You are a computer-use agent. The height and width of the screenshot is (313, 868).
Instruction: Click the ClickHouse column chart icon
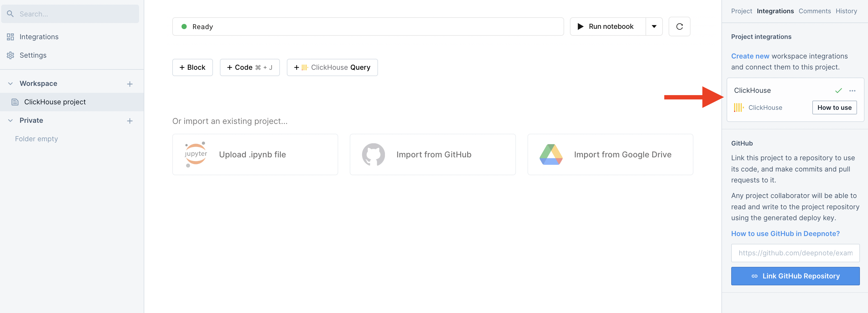[x=739, y=107]
